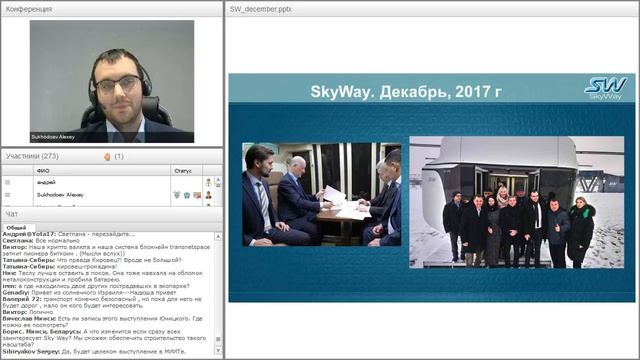Sort participants by the Статус column header
Image resolution: width=640 pixels, height=360 pixels.
tap(187, 171)
